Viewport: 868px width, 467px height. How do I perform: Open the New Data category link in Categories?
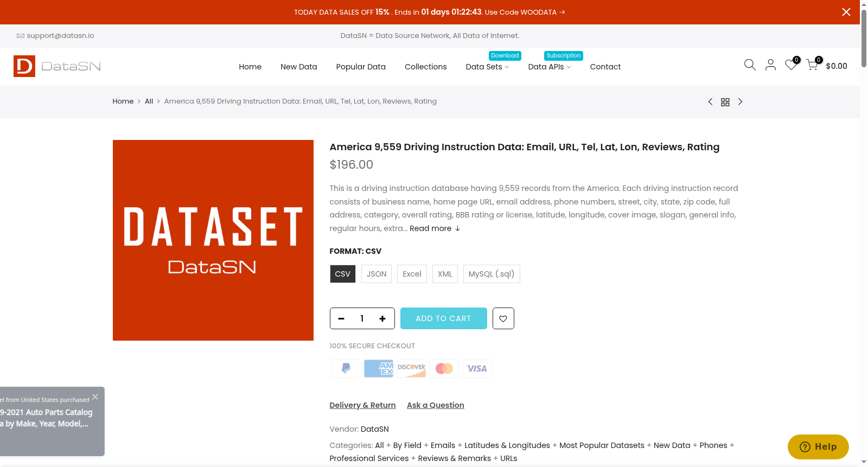pos(672,445)
